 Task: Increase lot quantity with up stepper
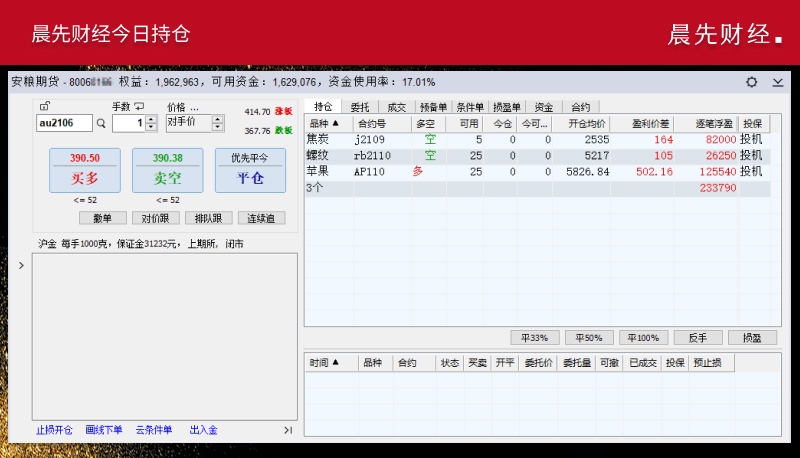[151, 119]
